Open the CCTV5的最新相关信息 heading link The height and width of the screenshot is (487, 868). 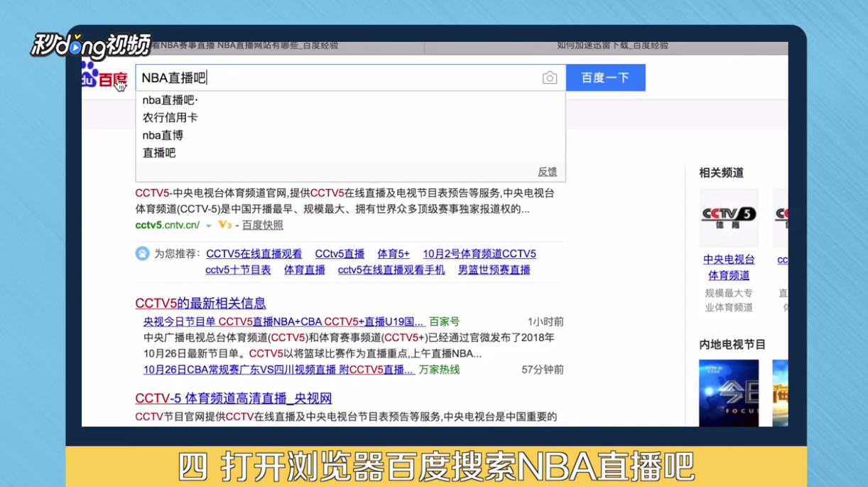click(200, 304)
